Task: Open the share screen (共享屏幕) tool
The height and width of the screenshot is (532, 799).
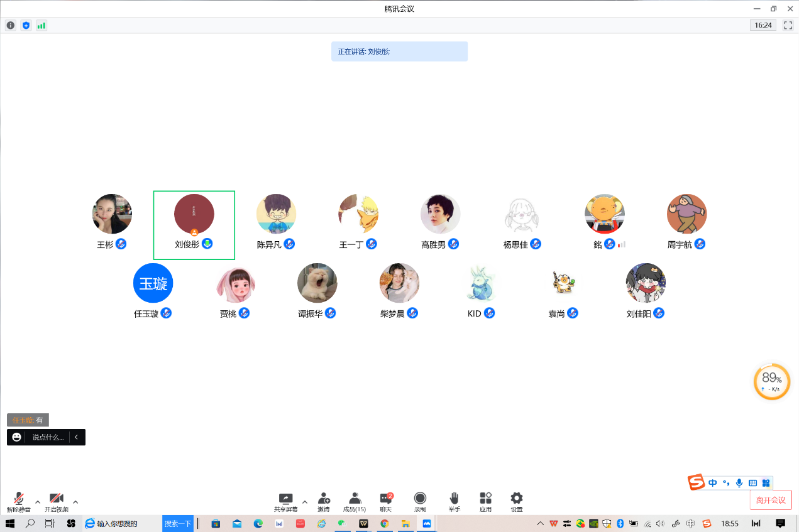Action: point(286,501)
